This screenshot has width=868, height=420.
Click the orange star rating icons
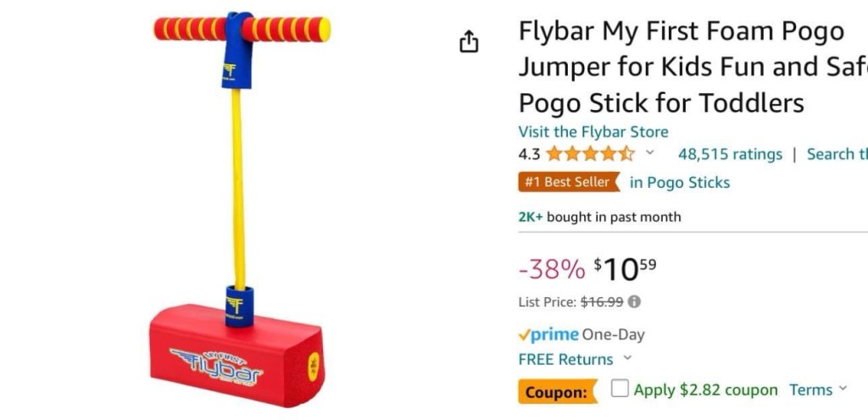(590, 154)
